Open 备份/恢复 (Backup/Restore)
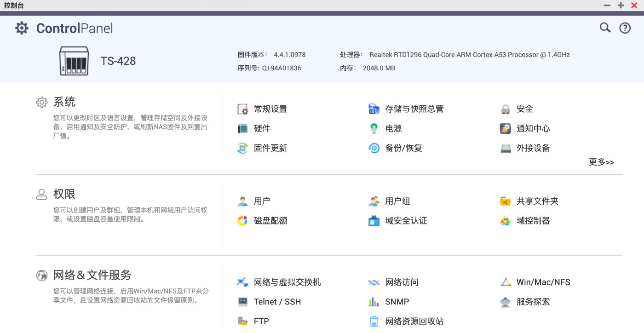 click(403, 148)
